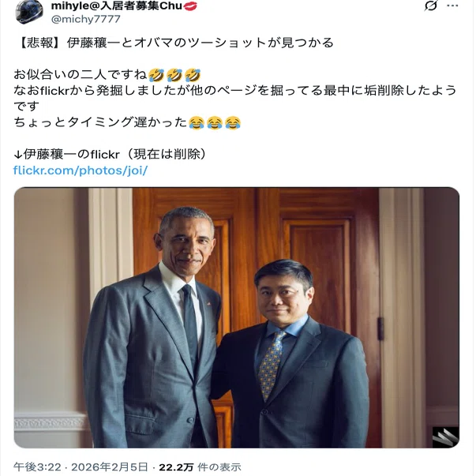
Task: Click the watermark logo on the photo
Action: pyautogui.click(x=445, y=437)
